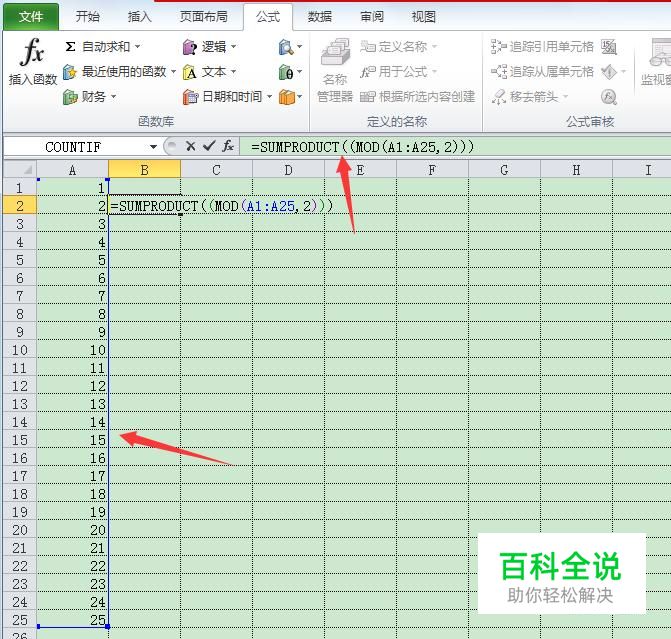Select column B header
The width and height of the screenshot is (671, 639).
145,170
